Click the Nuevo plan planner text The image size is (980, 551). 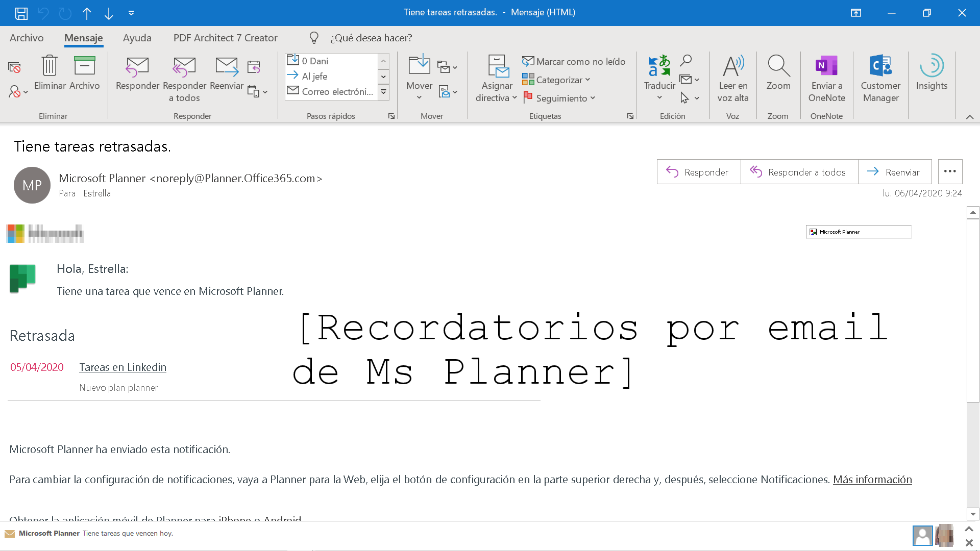point(118,388)
